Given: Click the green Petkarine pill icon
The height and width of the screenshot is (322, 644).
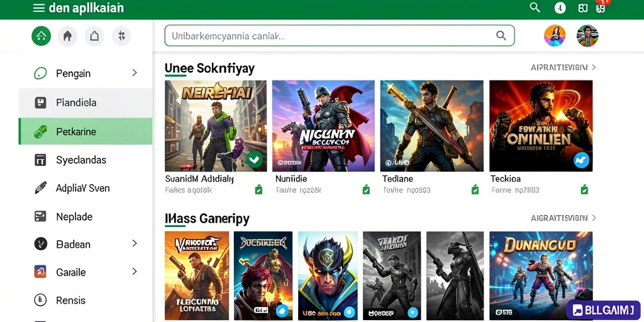Looking at the screenshot, I should pos(40,132).
